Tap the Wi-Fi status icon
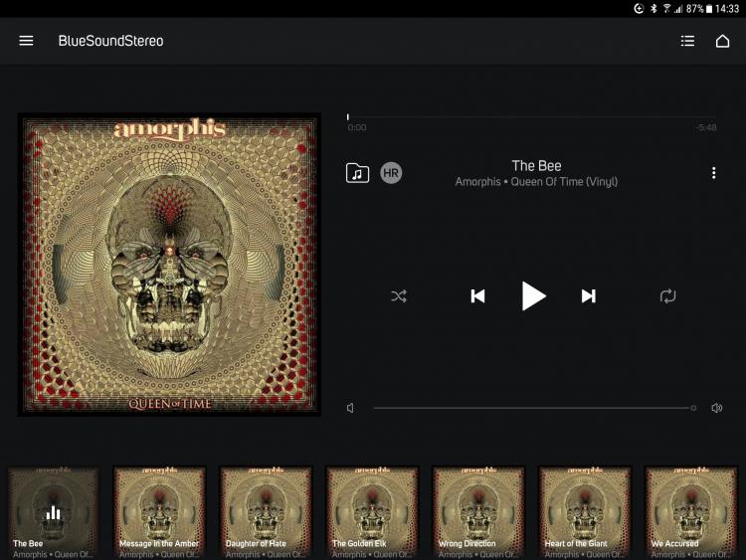The image size is (746, 560). (x=666, y=9)
